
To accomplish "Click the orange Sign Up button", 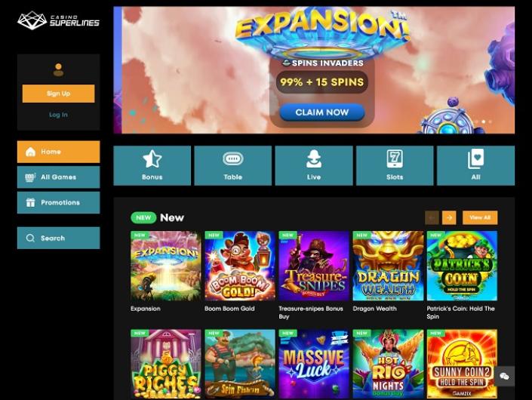I will (x=58, y=94).
